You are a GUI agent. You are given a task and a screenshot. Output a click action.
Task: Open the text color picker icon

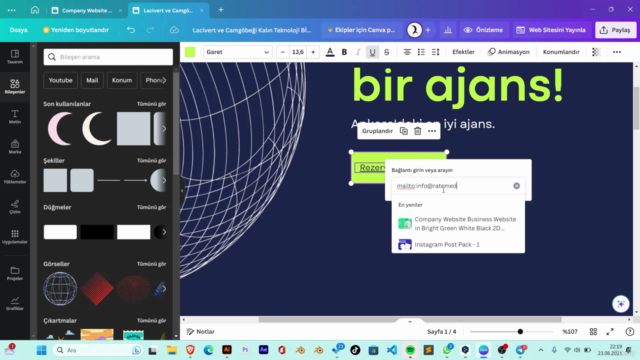pos(330,52)
